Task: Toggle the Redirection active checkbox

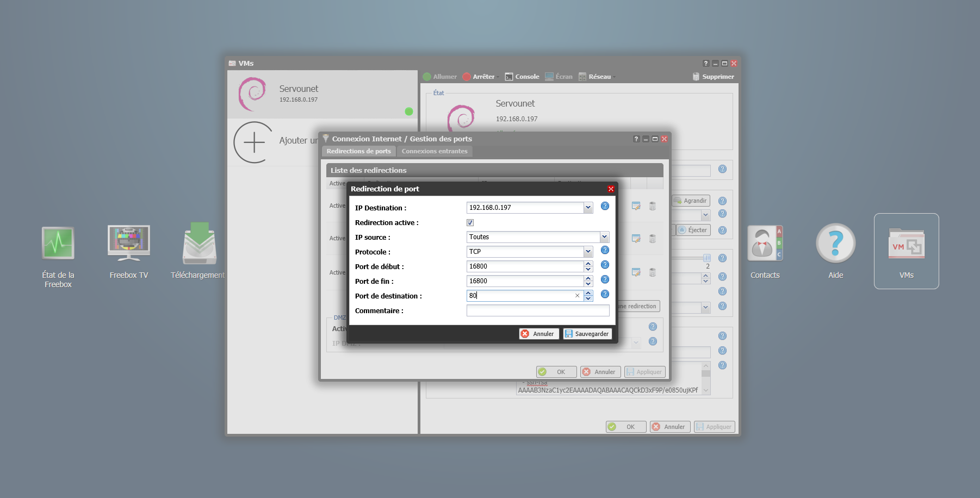Action: [x=470, y=222]
